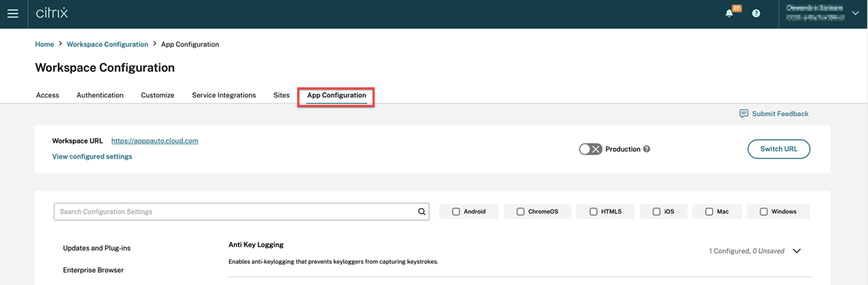The height and width of the screenshot is (285, 868).
Task: Switch to the Authentication tab
Action: tap(100, 95)
